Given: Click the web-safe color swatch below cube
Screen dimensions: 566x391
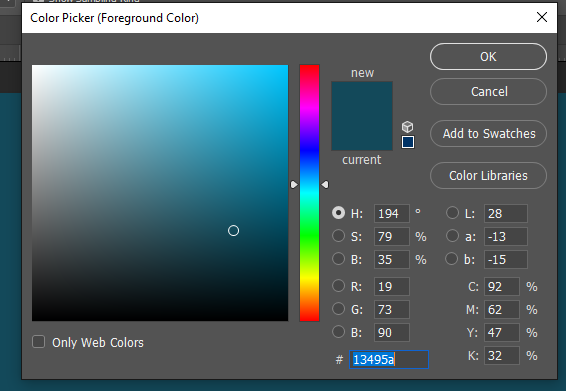Looking at the screenshot, I should (x=408, y=142).
